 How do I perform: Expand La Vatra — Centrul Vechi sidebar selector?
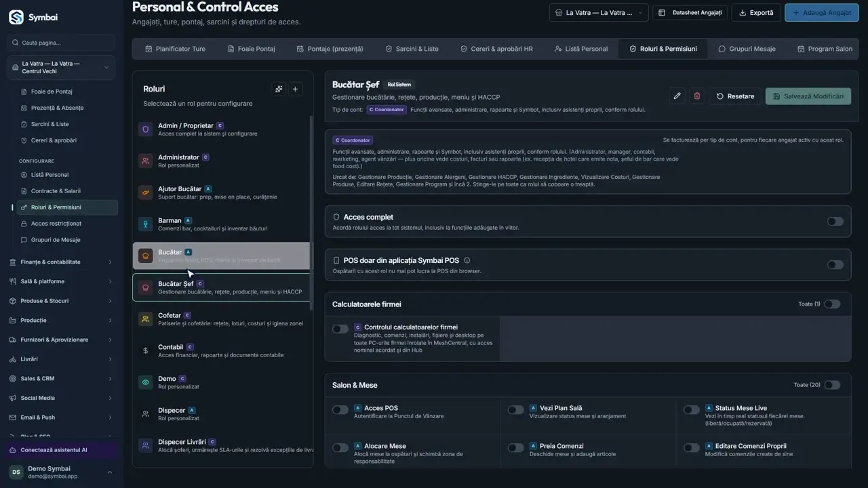pos(62,68)
